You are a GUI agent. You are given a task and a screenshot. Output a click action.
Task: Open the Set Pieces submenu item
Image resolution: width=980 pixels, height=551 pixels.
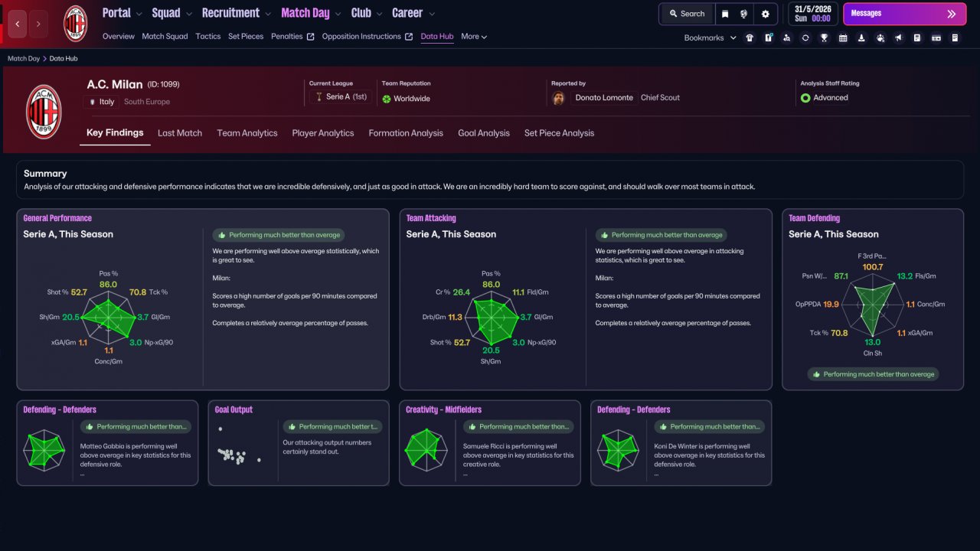(x=246, y=37)
